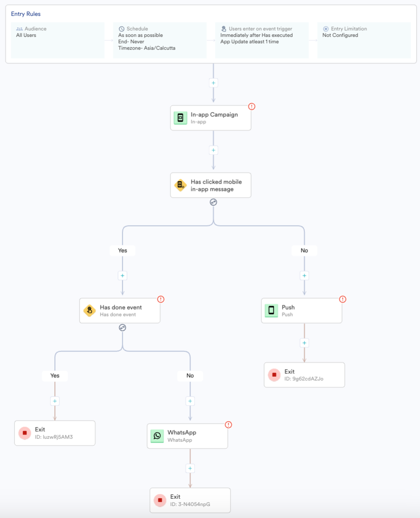Click the plus button between In-app Campaign and the condition

pos(213,150)
